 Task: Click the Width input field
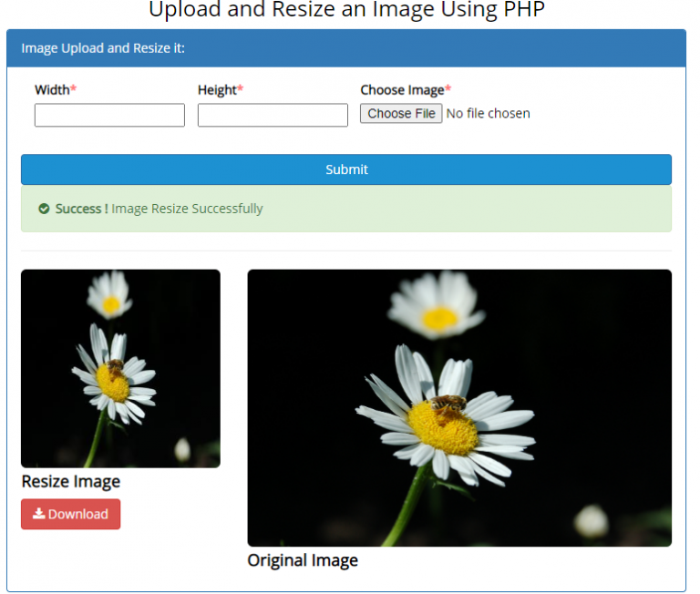pos(109,115)
